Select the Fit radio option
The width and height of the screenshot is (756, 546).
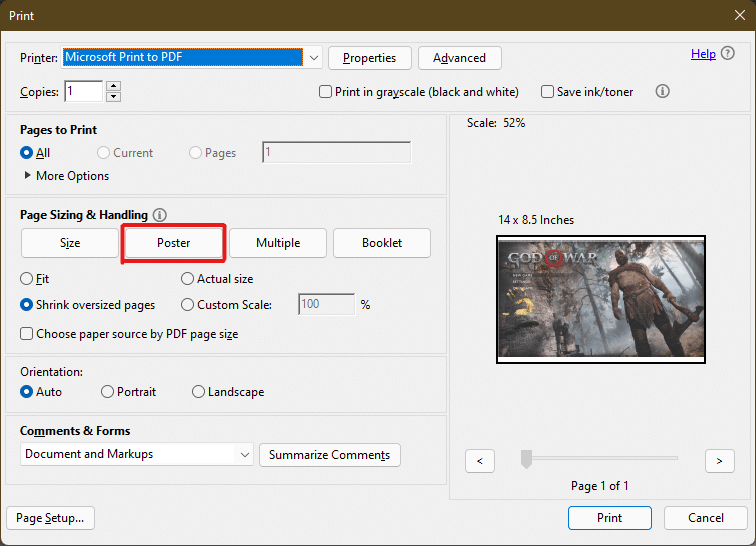pos(27,279)
